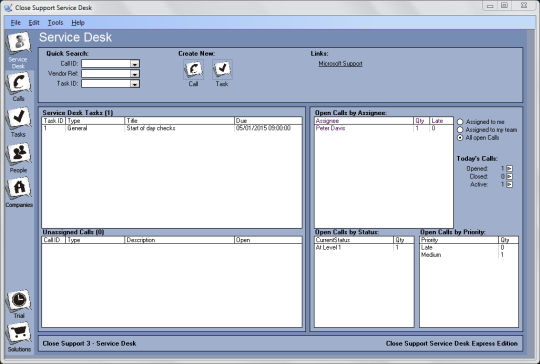
Task: Sort tasks by Type column in tasks list
Action: (x=95, y=121)
